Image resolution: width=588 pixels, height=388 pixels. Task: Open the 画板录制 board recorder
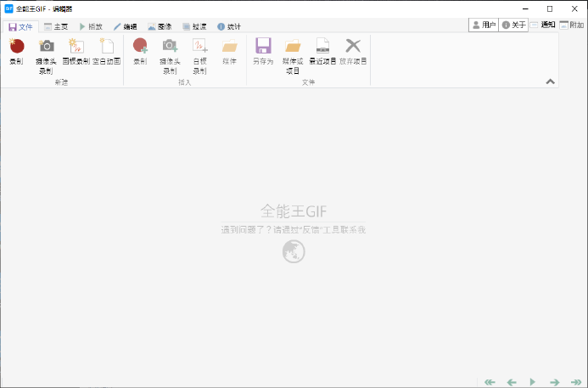tap(76, 50)
